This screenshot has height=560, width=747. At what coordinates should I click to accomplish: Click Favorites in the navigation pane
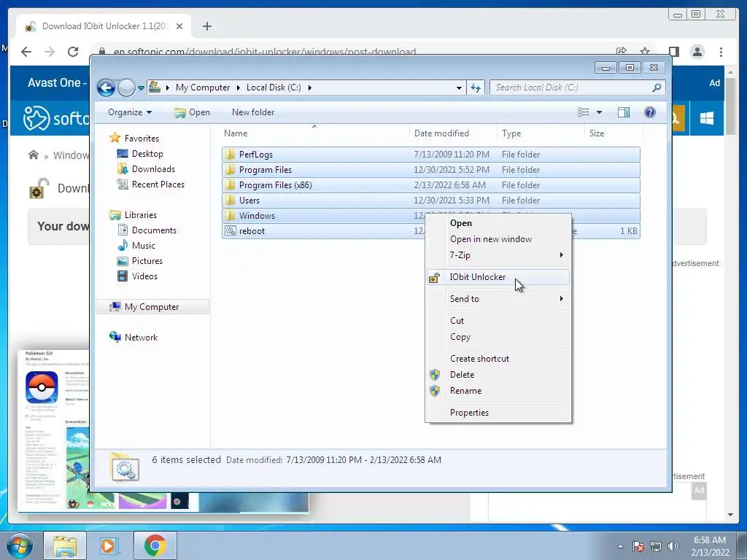click(x=142, y=138)
